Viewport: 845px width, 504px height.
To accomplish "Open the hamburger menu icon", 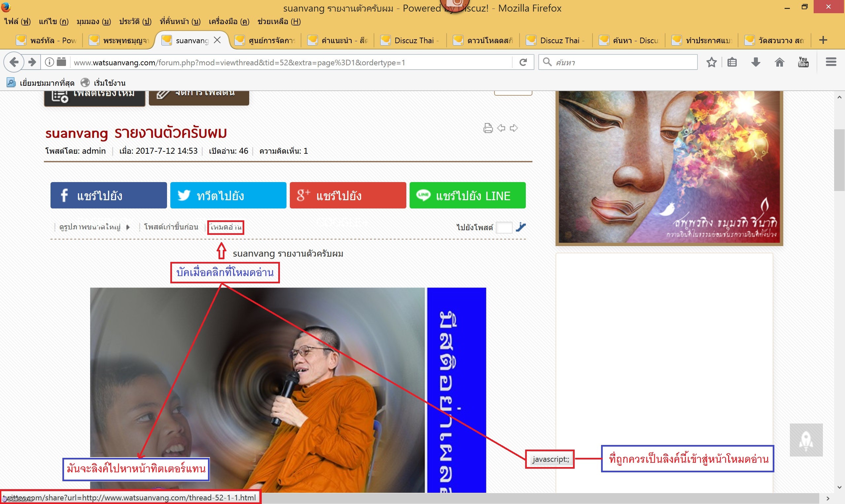I will [x=831, y=62].
